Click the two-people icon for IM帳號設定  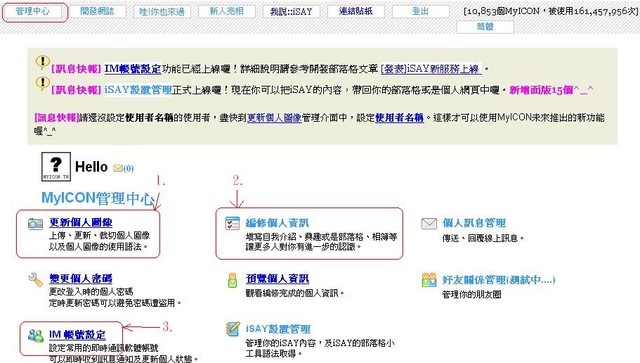[x=36, y=336]
